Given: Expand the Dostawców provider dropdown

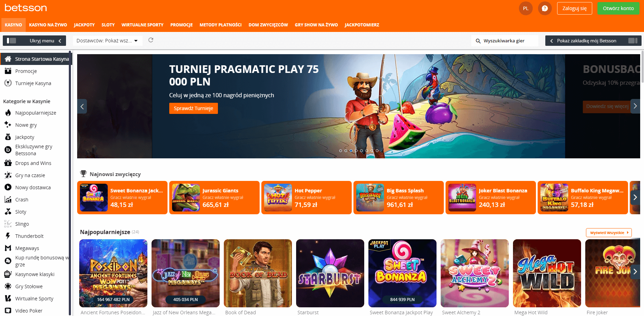Looking at the screenshot, I should 107,41.
